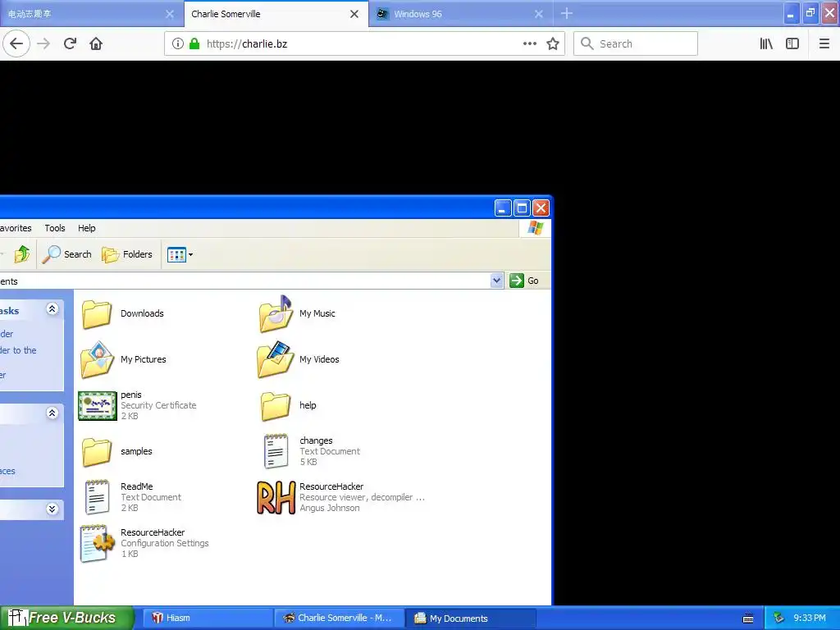
Task: Click the green secure padlock icon
Action: [194, 44]
